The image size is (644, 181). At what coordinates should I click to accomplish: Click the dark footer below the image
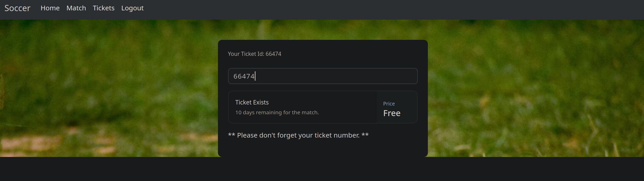click(x=321, y=169)
